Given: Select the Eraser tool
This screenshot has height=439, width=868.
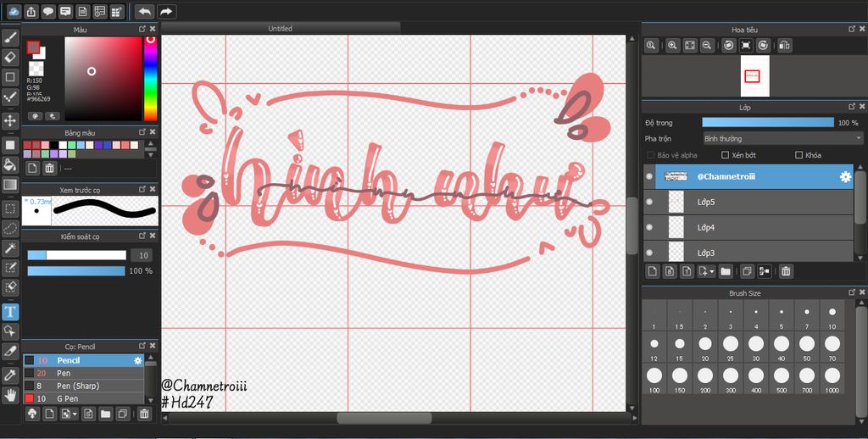Looking at the screenshot, I should point(10,57).
